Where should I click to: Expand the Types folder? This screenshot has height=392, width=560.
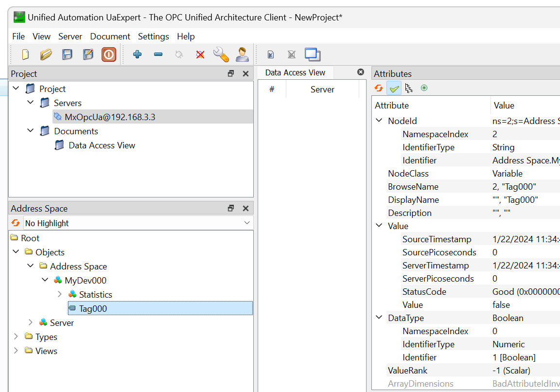pos(16,336)
